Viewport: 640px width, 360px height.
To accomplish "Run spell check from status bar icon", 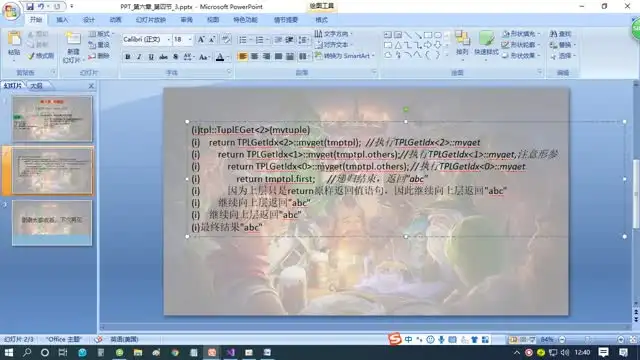I will pos(98,339).
